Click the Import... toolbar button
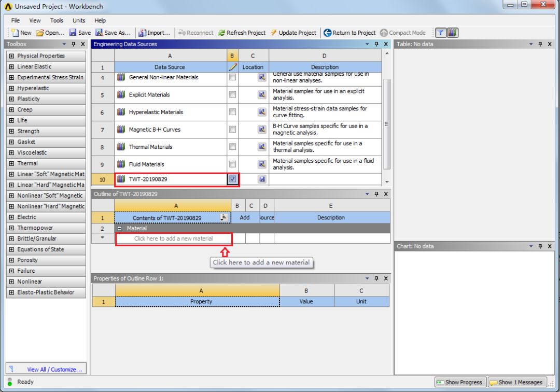 (155, 33)
